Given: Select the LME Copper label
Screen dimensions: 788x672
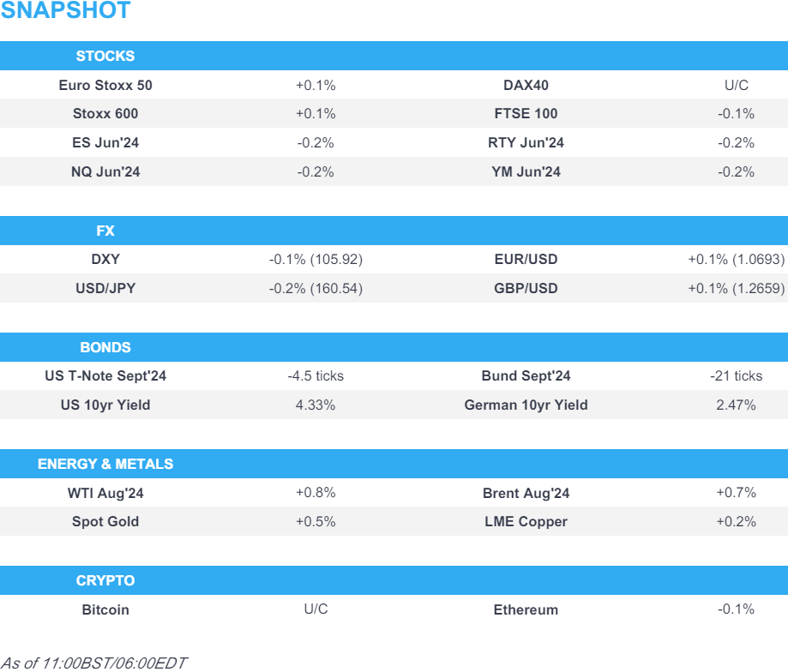Looking at the screenshot, I should (526, 521).
